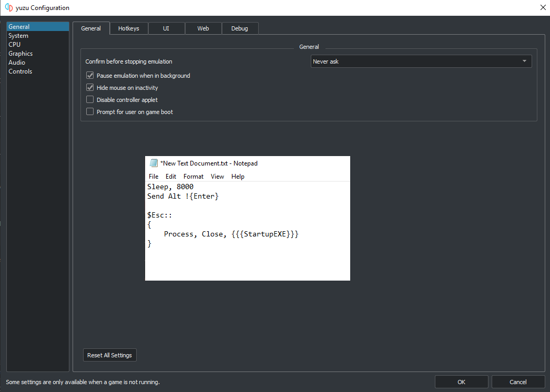Select System in the settings sidebar
Screen dimensions: 550x392
point(38,35)
